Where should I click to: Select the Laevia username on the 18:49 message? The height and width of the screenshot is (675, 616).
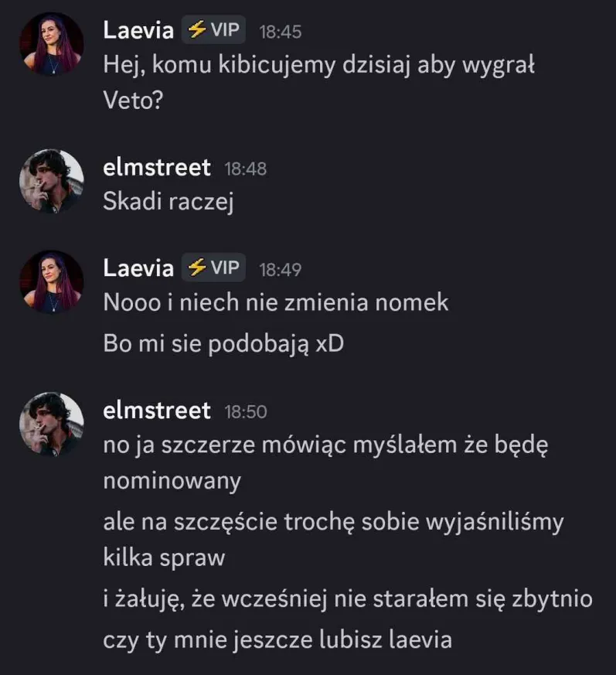point(138,269)
